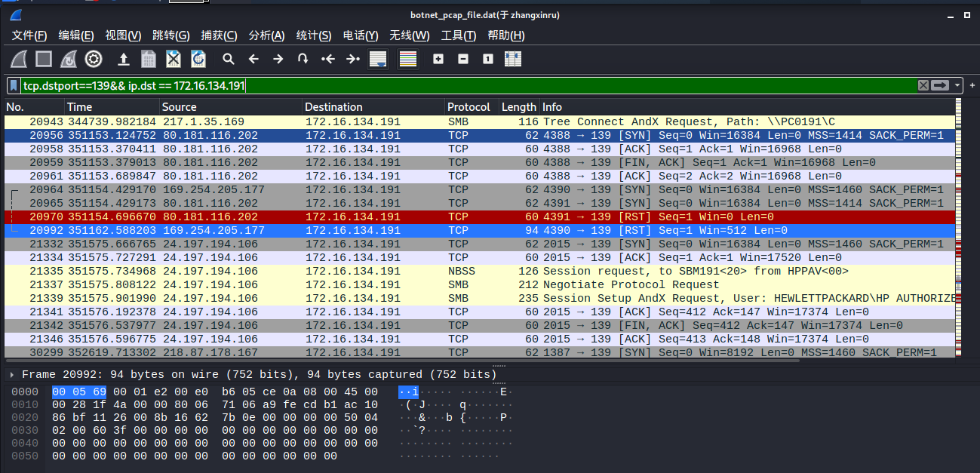The image size is (980, 473).
Task: Open the 分析(A) menu
Action: [x=266, y=35]
